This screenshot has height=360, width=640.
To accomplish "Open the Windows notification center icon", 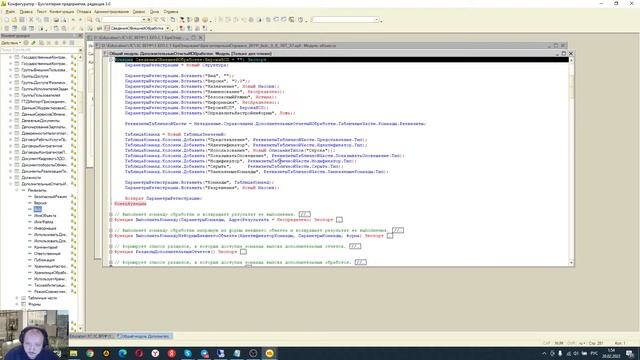I will tap(630, 353).
